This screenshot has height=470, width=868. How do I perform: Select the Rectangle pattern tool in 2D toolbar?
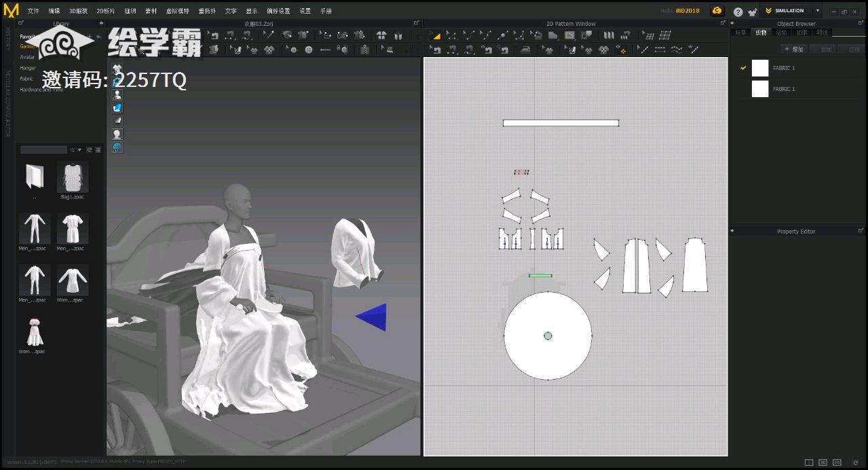tap(552, 35)
